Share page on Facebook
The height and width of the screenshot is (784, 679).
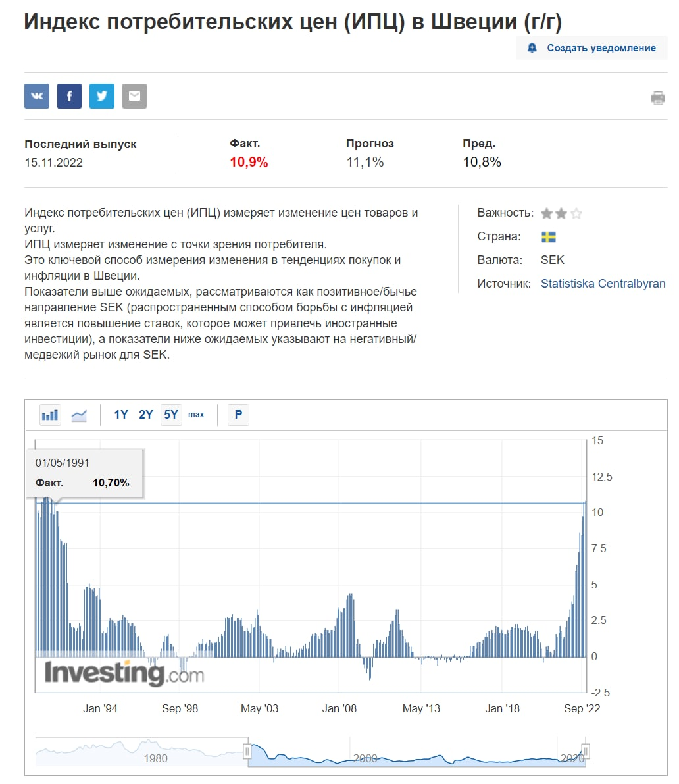coord(69,96)
